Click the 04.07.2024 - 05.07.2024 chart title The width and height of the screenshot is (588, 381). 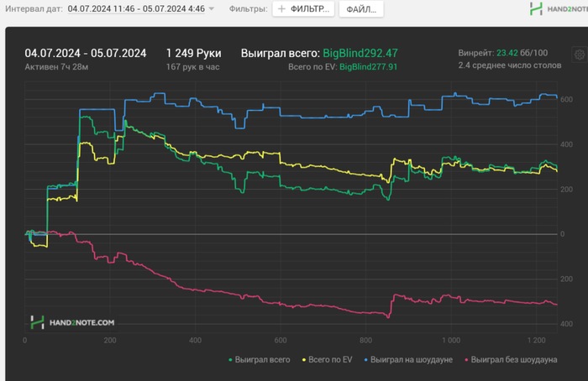pos(86,53)
